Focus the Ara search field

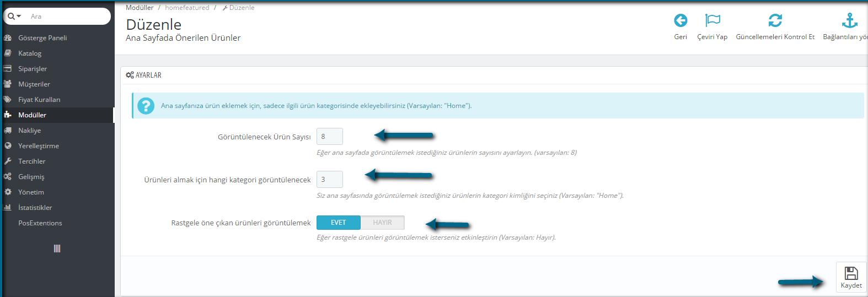coord(66,17)
